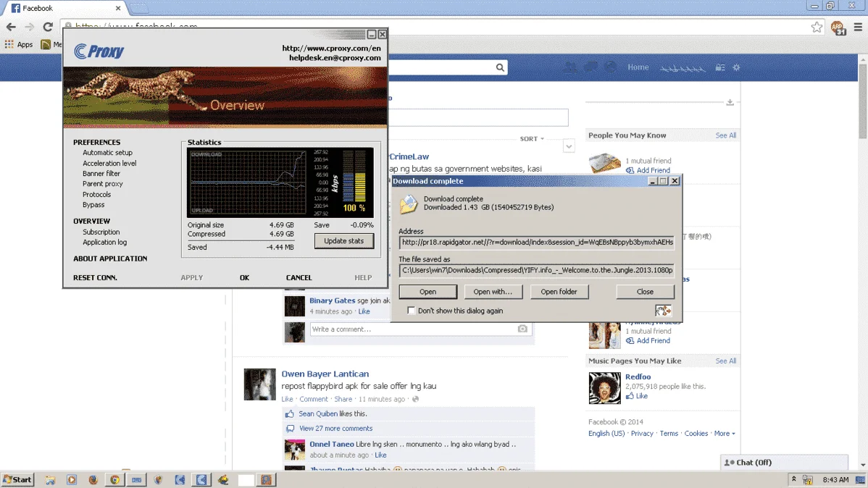This screenshot has width=868, height=488.
Task: Click the Redfoo page link
Action: pos(638,376)
